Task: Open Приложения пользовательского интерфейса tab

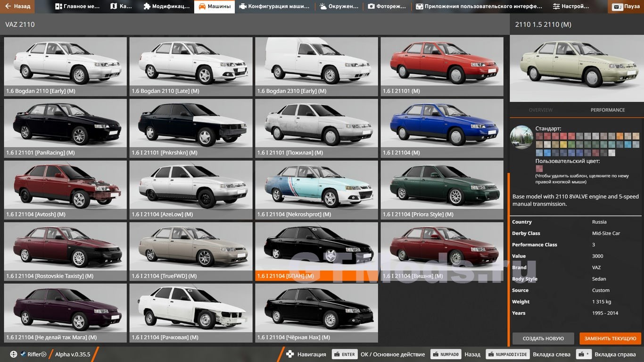Action: tap(479, 7)
